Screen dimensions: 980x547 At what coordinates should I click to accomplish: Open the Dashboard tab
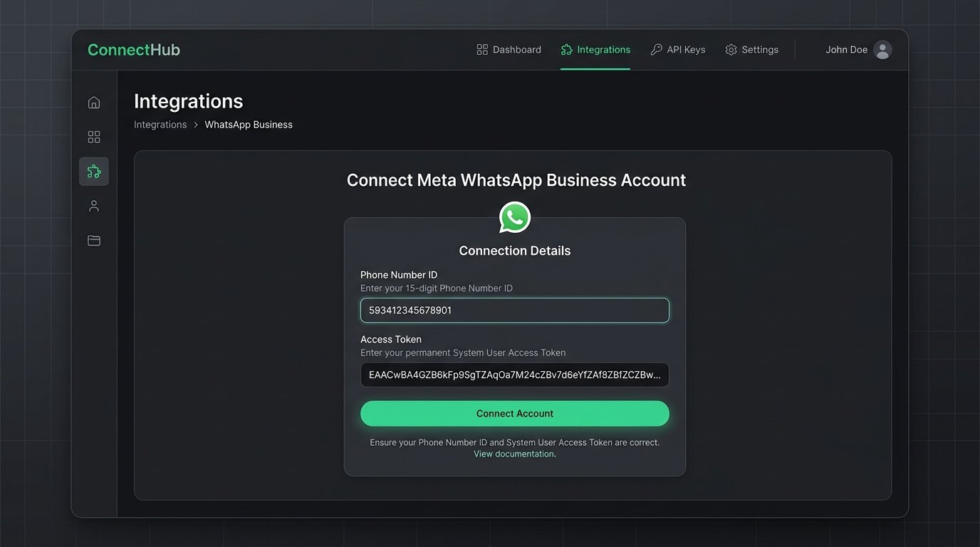509,50
